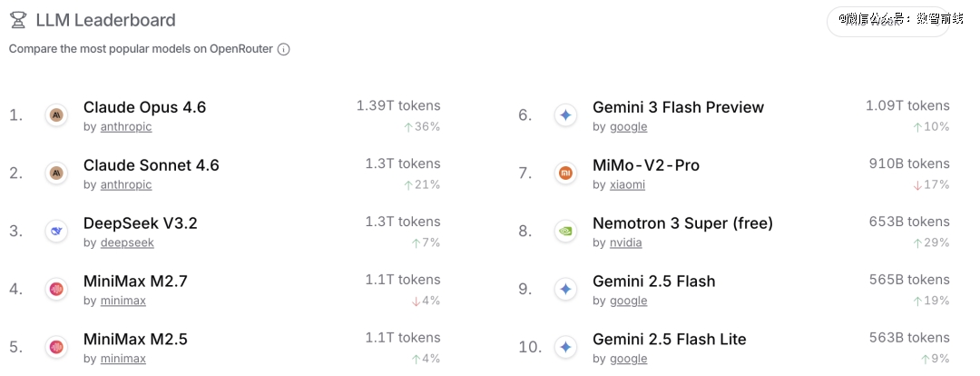Viewport: 980px width, 376px height.
Task: Click the Claude Sonnet 4.6 model icon
Action: 56,173
